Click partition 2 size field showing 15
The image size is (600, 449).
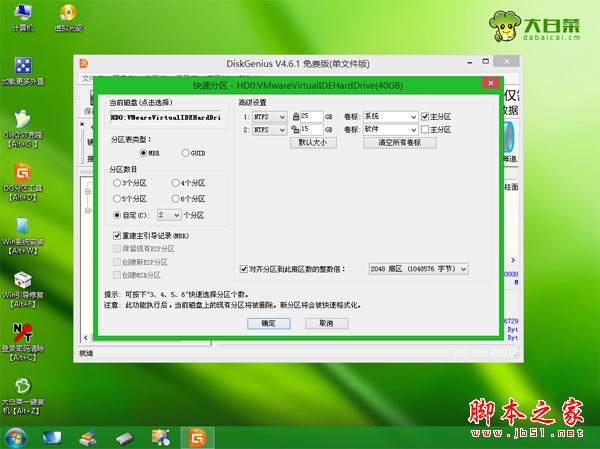coord(311,130)
